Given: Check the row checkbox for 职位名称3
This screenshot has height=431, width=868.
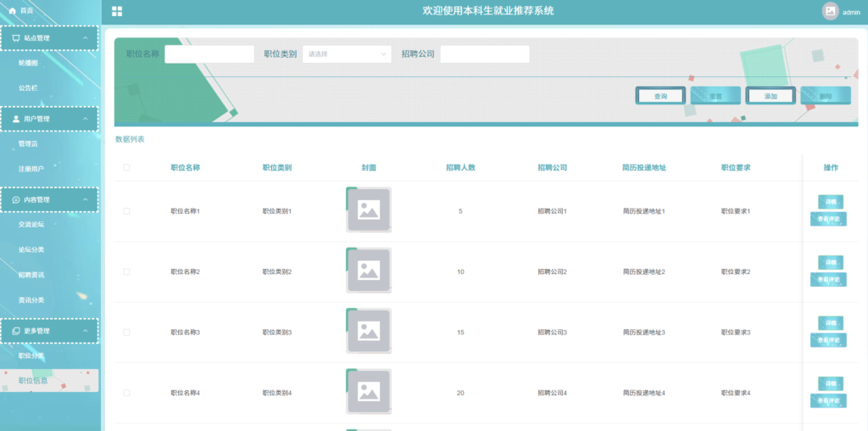Looking at the screenshot, I should (x=127, y=333).
